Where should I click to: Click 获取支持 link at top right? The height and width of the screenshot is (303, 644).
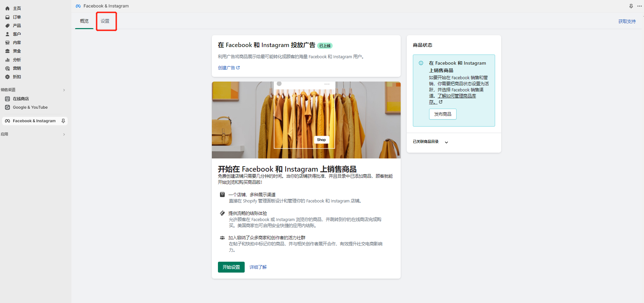627,21
